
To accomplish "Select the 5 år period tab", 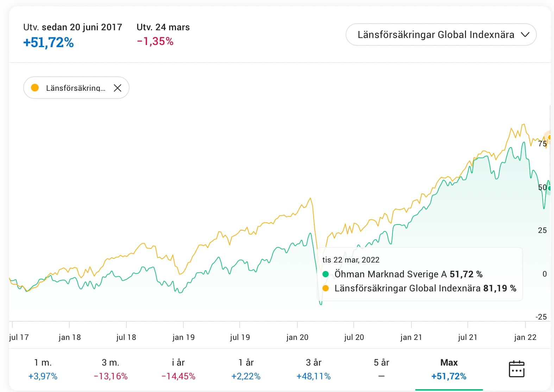I will [x=381, y=369].
